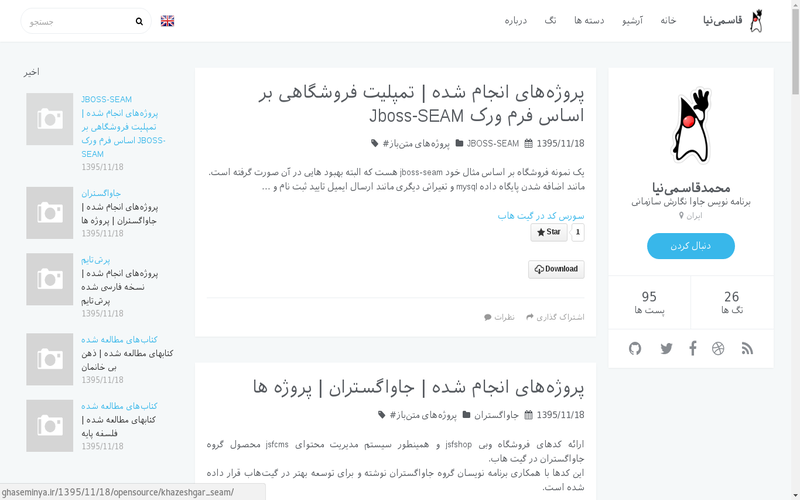
Task: Open the سورس کد در گیت هاب link
Action: click(x=541, y=215)
